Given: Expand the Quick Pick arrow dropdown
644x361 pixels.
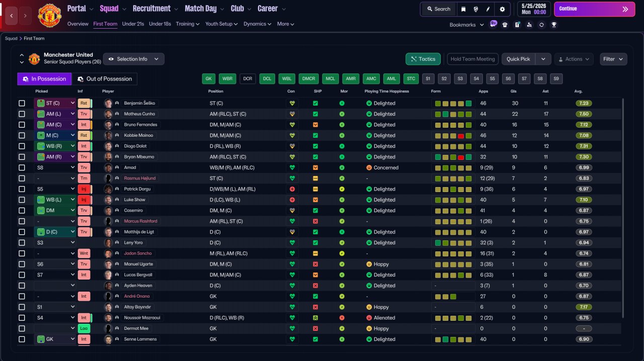Looking at the screenshot, I should (x=543, y=59).
